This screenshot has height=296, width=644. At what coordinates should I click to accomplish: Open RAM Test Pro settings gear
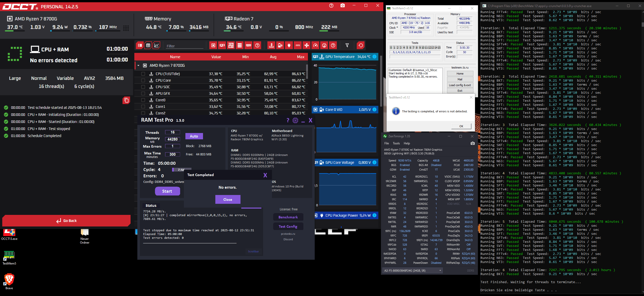pyautogui.click(x=295, y=120)
